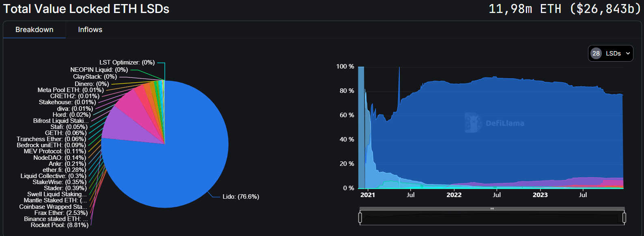Click the dropdown chevron next to LSDs
Image resolution: width=644 pixels, height=236 pixels.
[628, 54]
